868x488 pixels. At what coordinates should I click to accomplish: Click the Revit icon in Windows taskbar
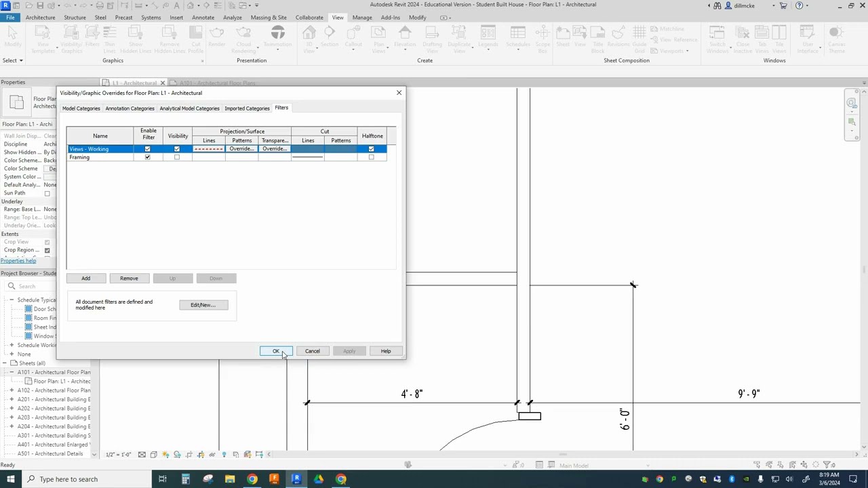[296, 479]
